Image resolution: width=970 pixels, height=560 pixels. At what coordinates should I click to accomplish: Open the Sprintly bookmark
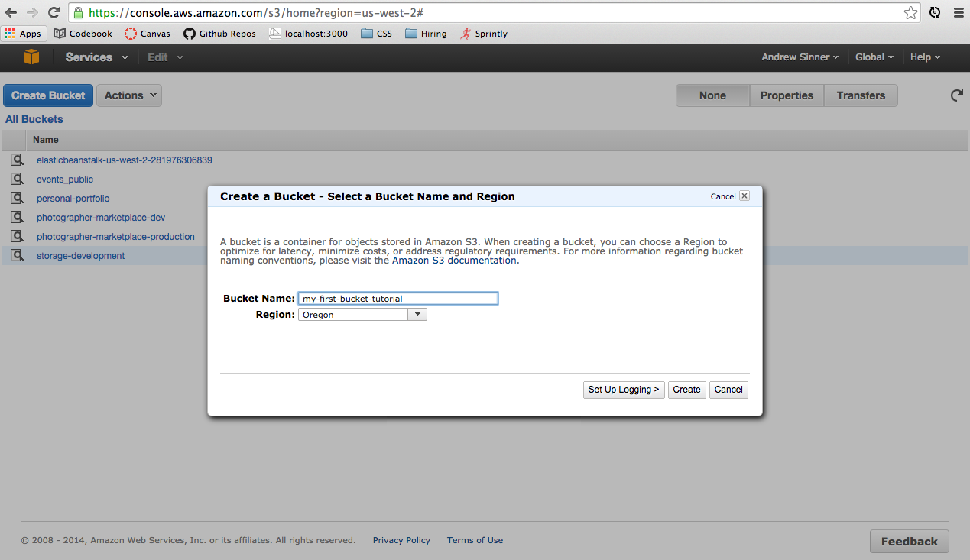pos(484,34)
